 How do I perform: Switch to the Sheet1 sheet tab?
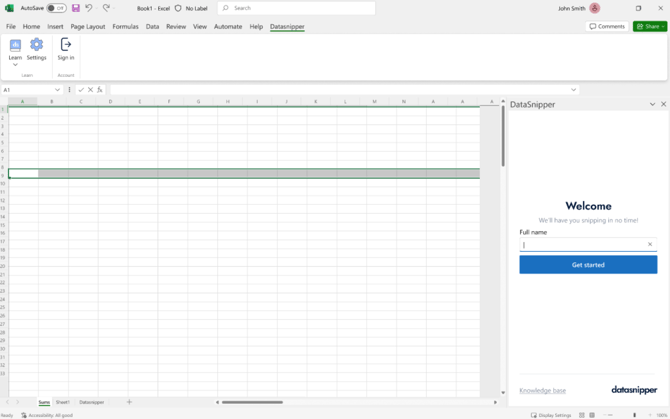[62, 402]
